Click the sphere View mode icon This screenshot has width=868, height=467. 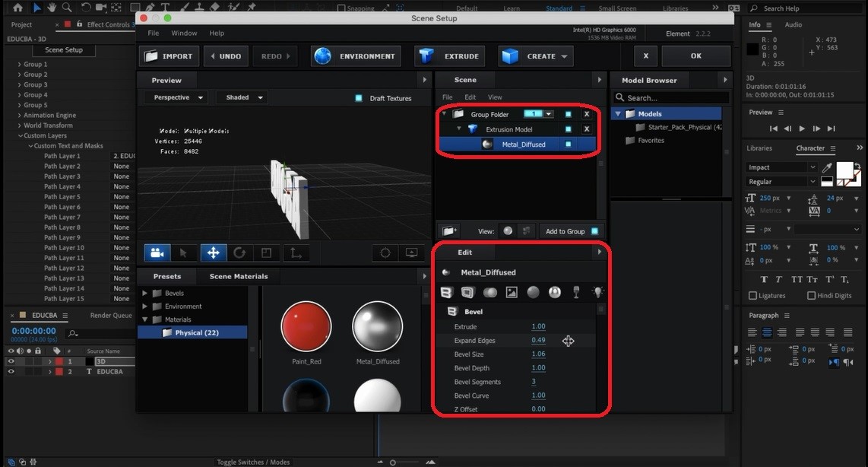pos(508,231)
